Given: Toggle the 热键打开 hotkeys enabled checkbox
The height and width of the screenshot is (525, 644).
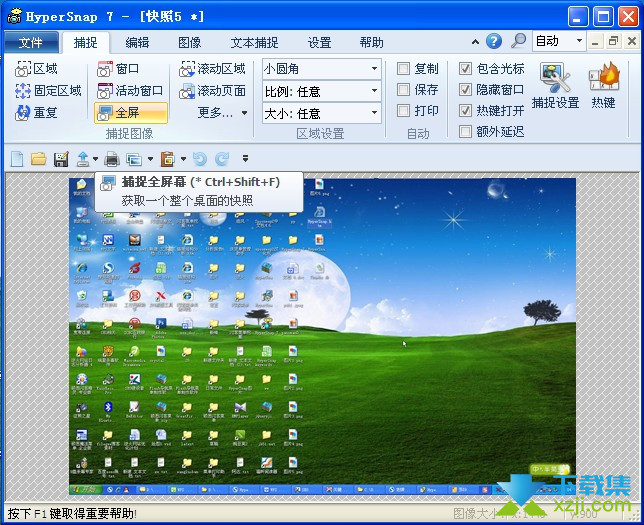Looking at the screenshot, I should point(465,110).
